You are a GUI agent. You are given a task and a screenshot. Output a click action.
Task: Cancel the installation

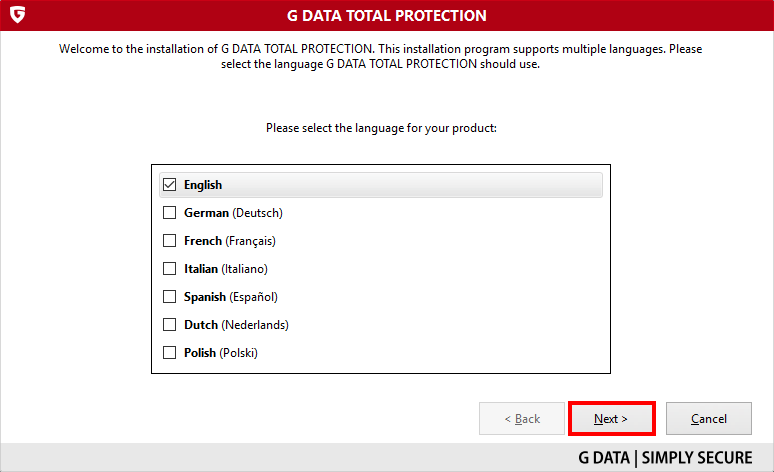click(x=709, y=419)
